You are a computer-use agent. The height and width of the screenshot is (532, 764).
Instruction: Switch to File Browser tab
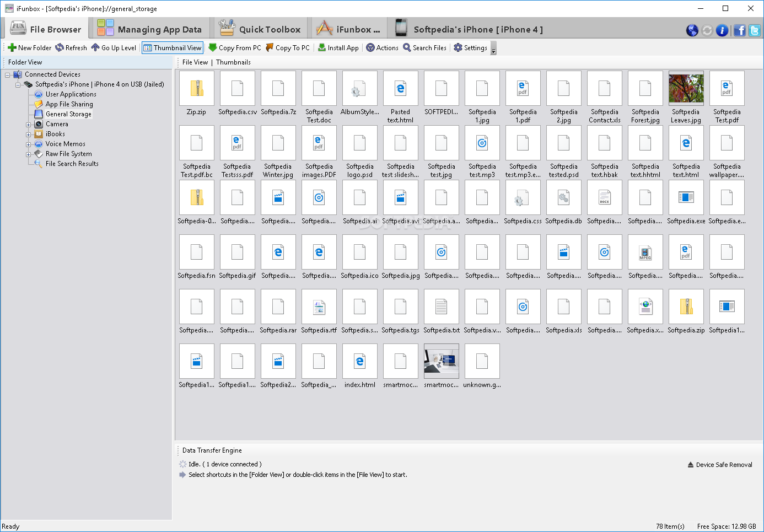pyautogui.click(x=46, y=29)
